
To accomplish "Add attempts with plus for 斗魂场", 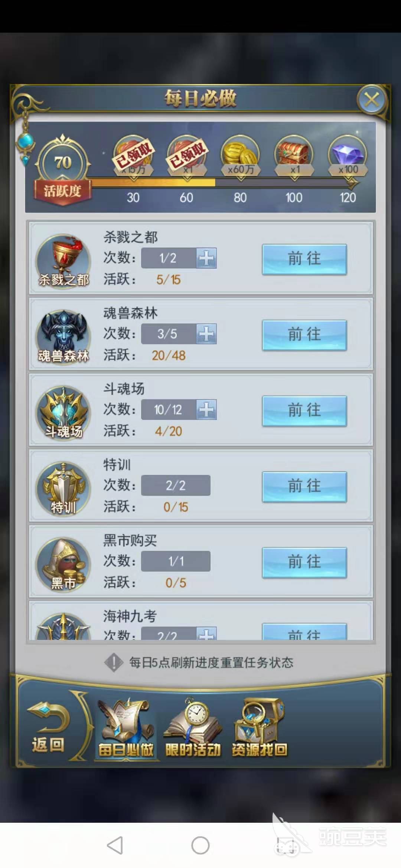I will (x=206, y=410).
